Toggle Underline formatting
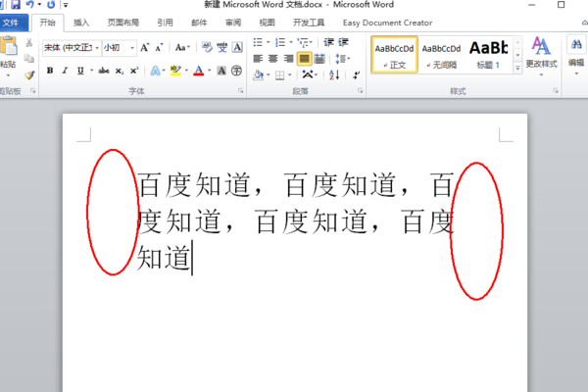Viewport: 588px width, 392px height. (x=80, y=71)
